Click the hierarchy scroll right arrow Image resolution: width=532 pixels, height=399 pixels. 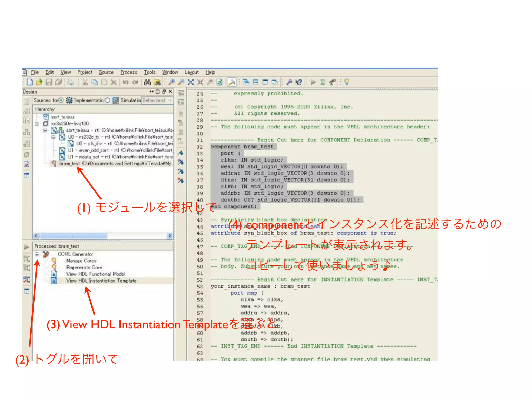click(x=170, y=236)
